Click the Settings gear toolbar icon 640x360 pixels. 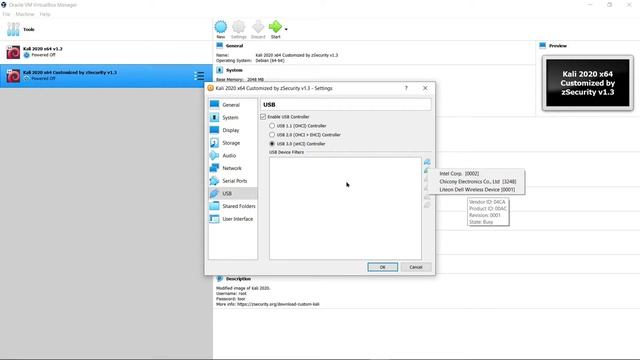(x=239, y=27)
